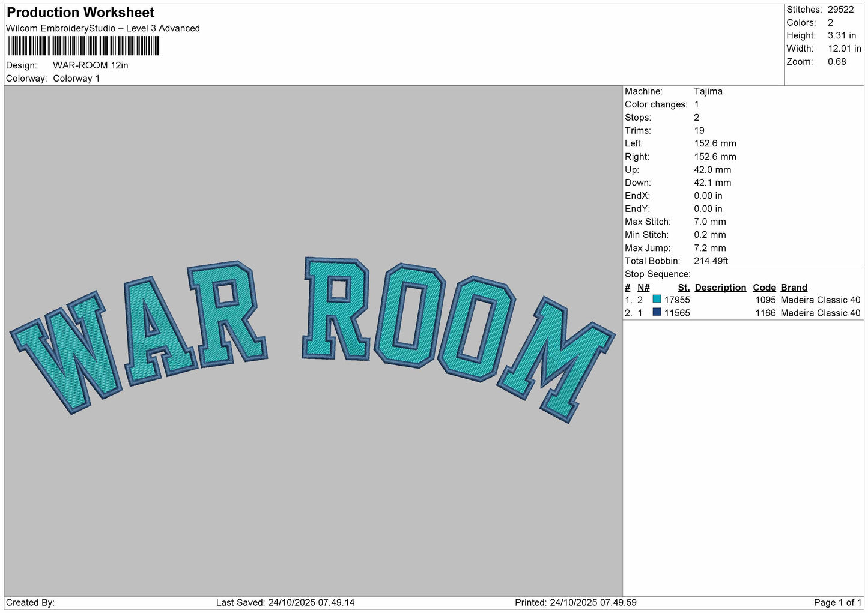Click the Min Stitch value '0.2 mm'
The image size is (868, 613).
tap(710, 235)
